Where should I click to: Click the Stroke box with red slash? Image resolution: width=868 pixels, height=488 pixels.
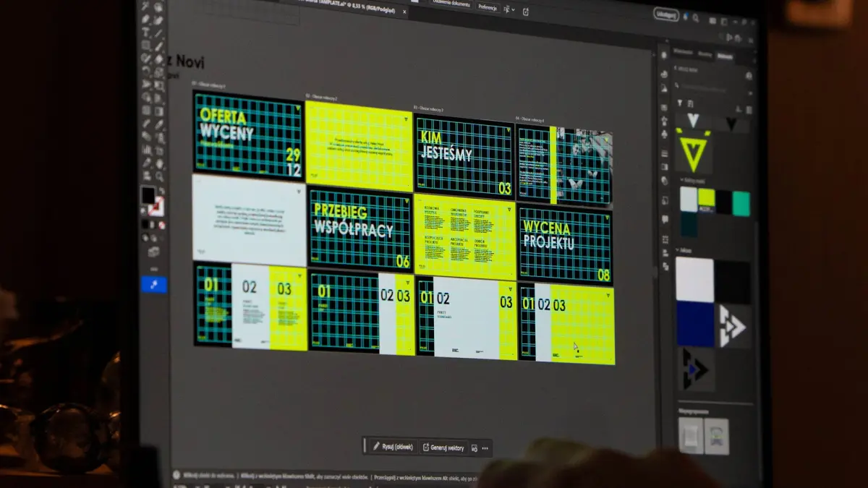pyautogui.click(x=158, y=206)
